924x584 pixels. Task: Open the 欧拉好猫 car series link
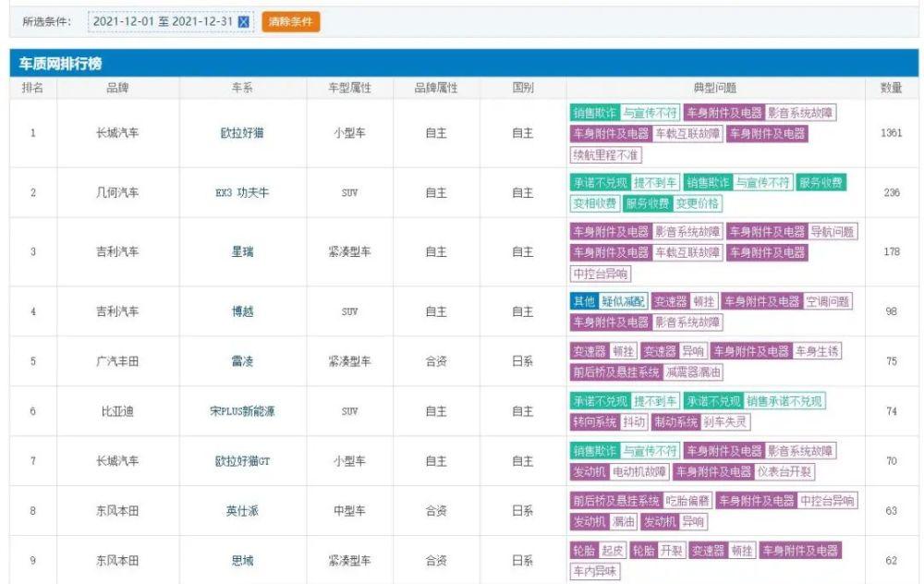coord(242,133)
